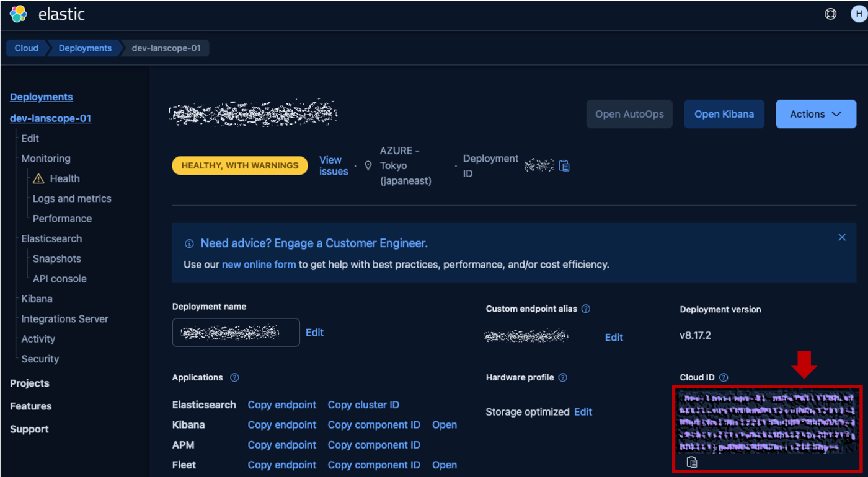Copy component ID for APM
The width and height of the screenshot is (868, 477).
pos(374,445)
